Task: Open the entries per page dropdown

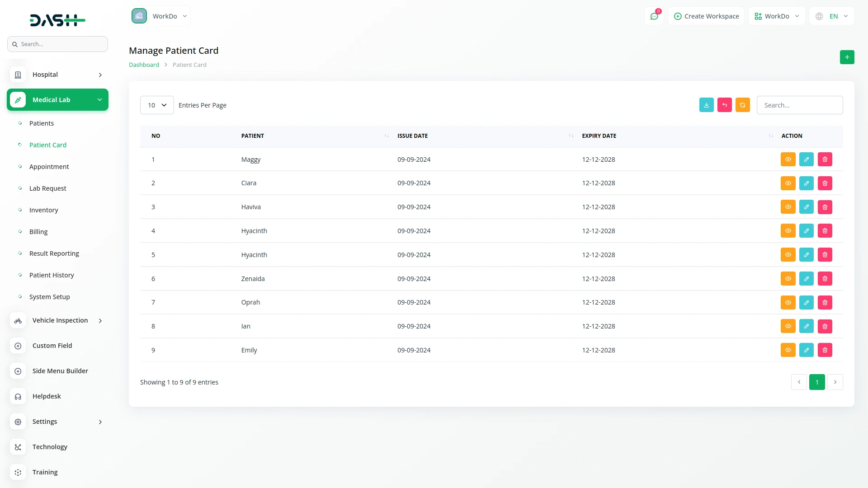Action: click(157, 105)
